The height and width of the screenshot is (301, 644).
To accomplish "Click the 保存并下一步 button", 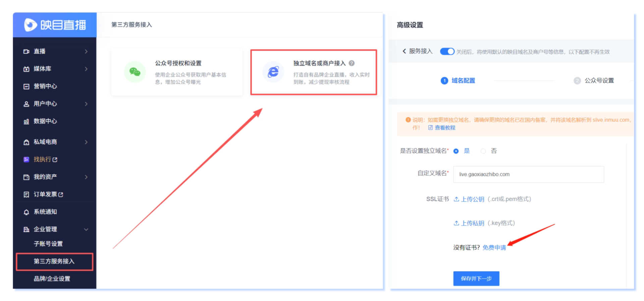I will [476, 279].
